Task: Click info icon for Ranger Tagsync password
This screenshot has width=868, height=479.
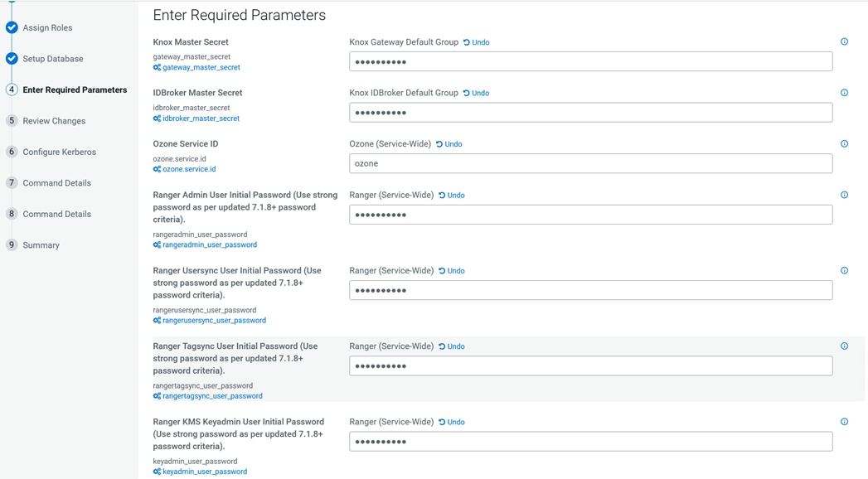Action: pos(844,346)
